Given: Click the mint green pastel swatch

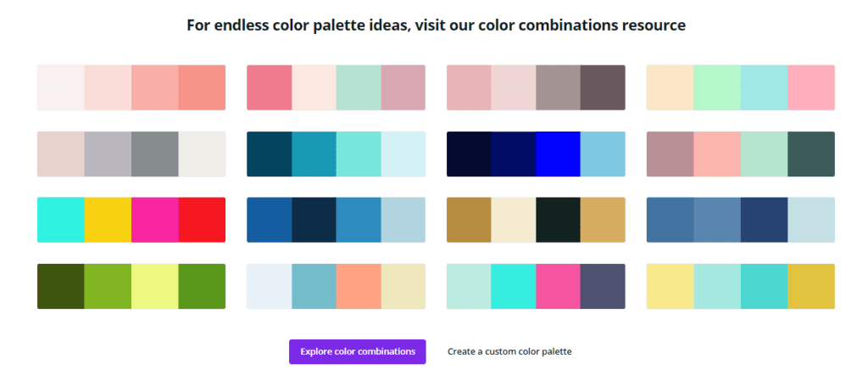Looking at the screenshot, I should tap(717, 87).
